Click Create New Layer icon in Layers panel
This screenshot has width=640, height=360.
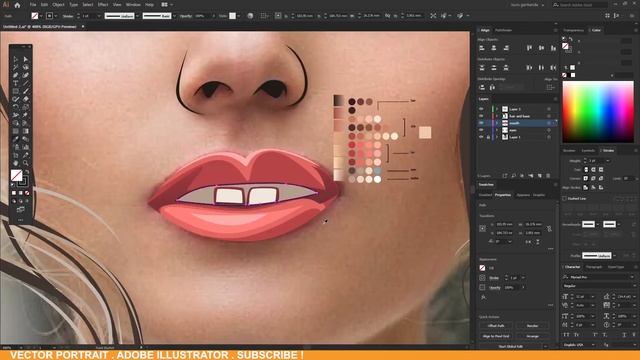point(540,176)
